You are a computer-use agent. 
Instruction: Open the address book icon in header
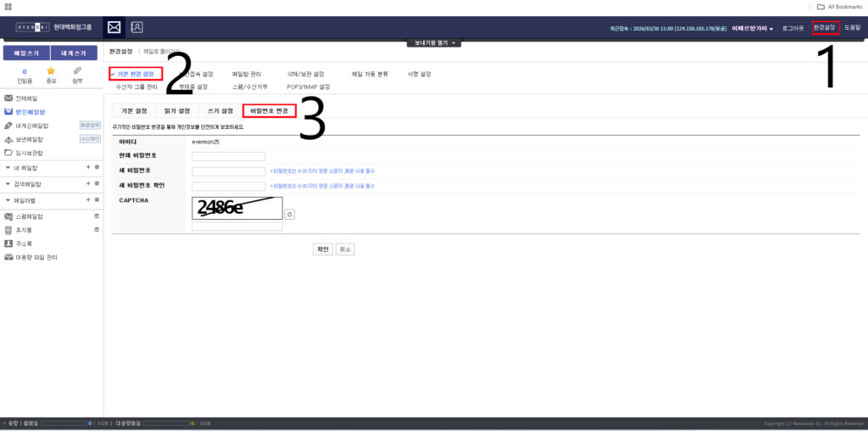click(136, 27)
